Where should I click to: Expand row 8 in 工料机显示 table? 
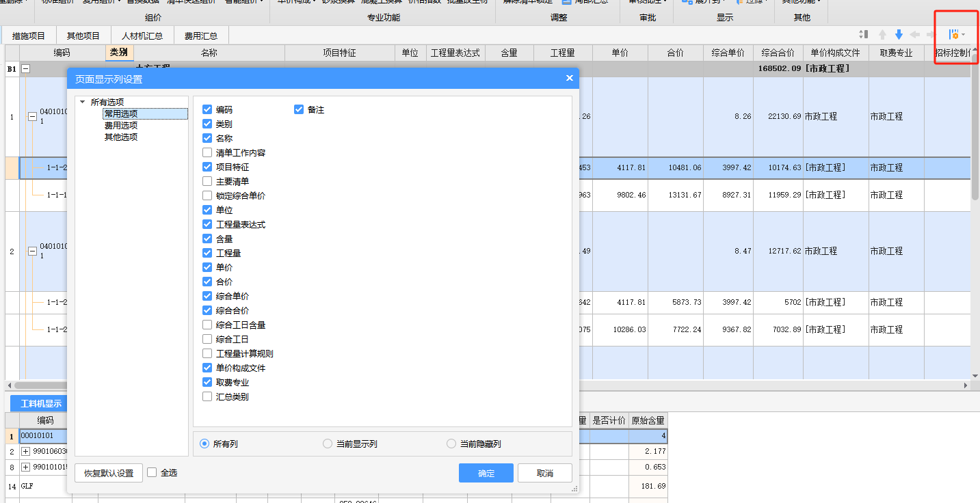click(26, 467)
